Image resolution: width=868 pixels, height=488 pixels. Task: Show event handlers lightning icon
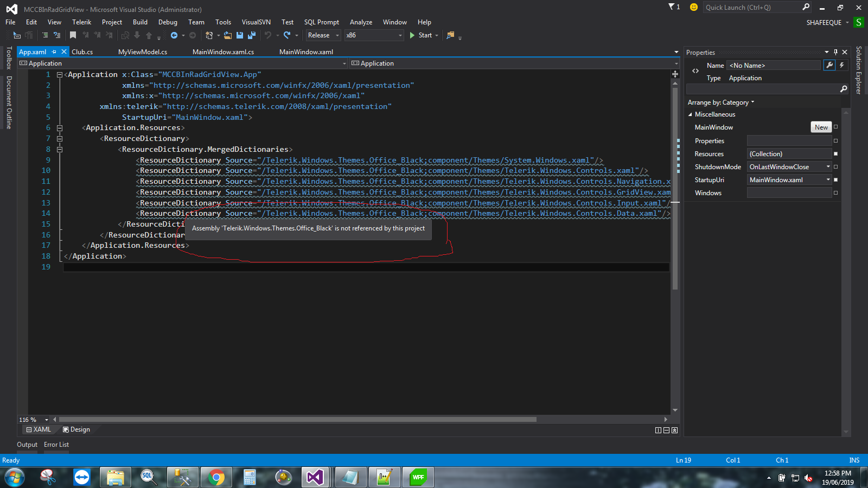(842, 65)
